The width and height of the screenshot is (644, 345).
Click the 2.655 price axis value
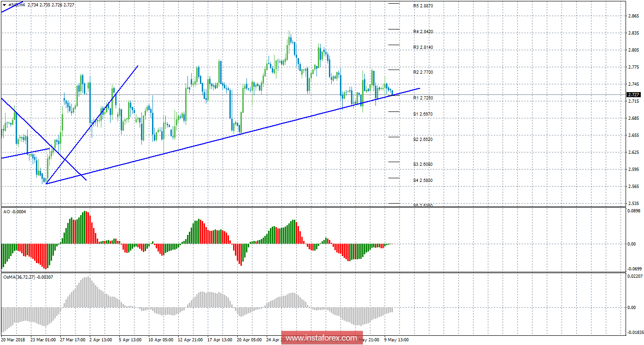633,135
